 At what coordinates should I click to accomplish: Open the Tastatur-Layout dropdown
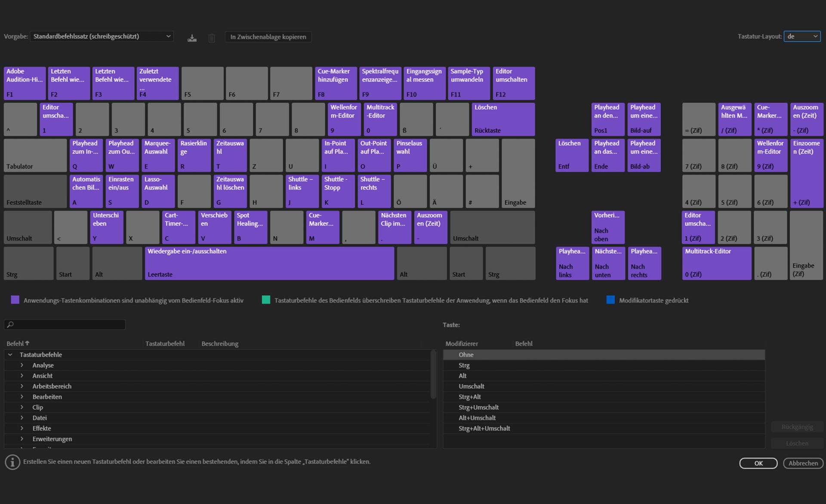(x=802, y=37)
